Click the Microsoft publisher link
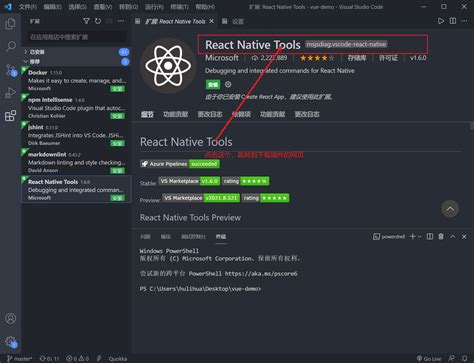Screen dimensions: 474x363 (x=222, y=58)
